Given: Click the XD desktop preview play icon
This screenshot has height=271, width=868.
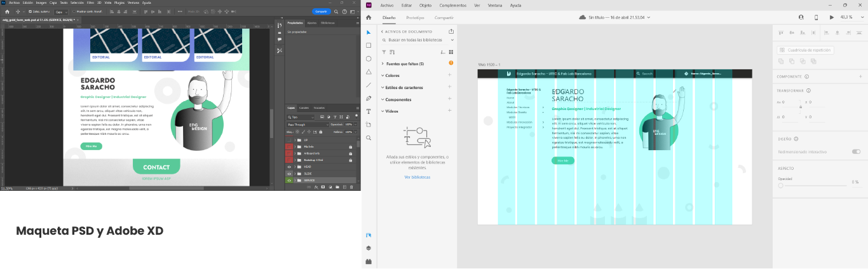Looking at the screenshot, I should [x=832, y=17].
